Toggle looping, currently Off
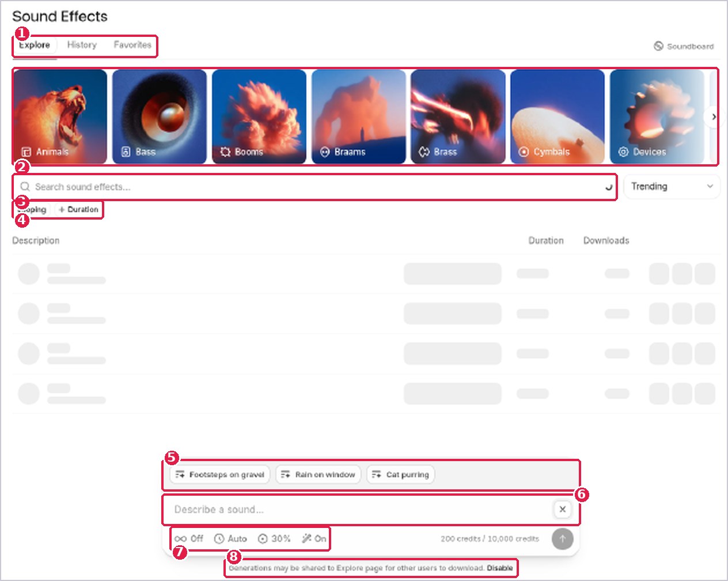This screenshot has height=581, width=728. (x=189, y=538)
